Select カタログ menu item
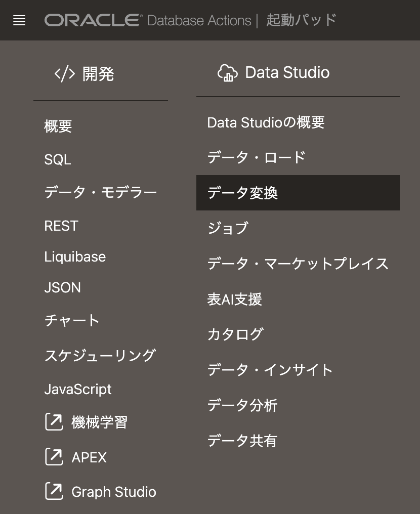Screen dimensions: 420x514 pyautogui.click(x=235, y=334)
